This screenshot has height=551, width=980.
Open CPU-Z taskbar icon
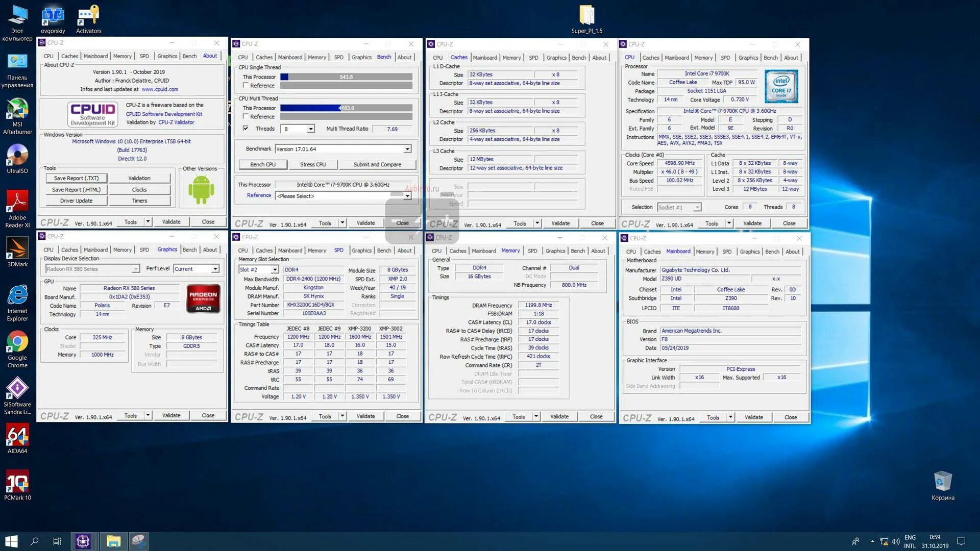point(83,541)
